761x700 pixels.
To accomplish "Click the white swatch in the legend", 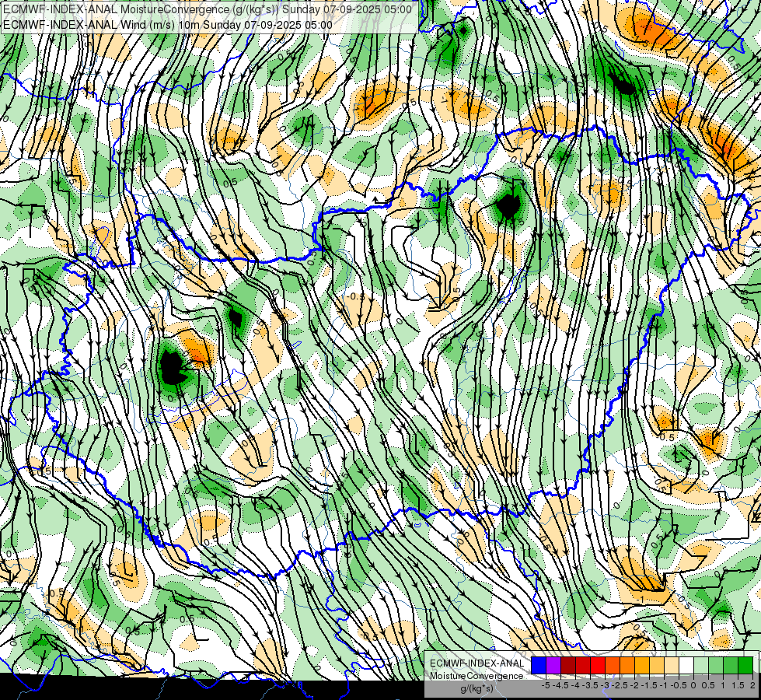I will pyautogui.click(x=686, y=666).
